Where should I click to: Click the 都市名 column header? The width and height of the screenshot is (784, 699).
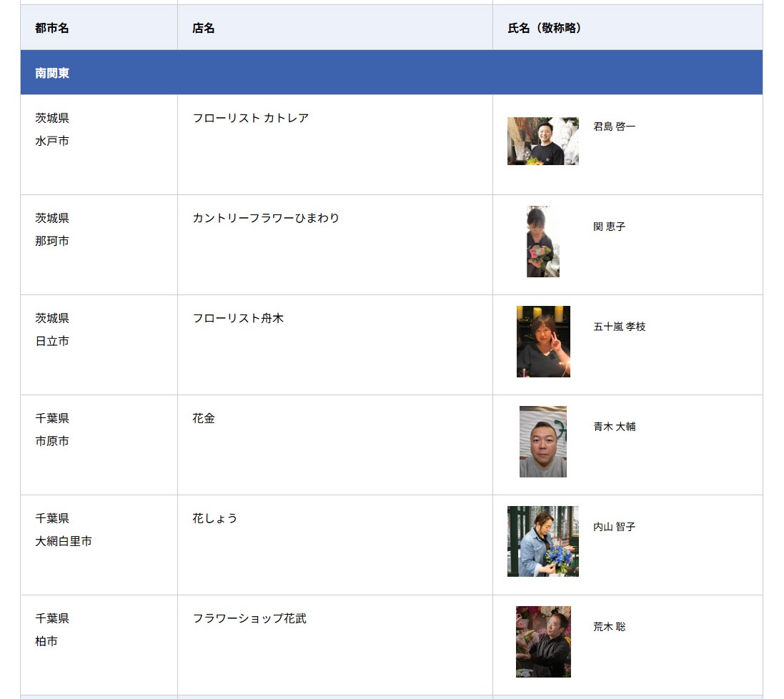click(52, 28)
